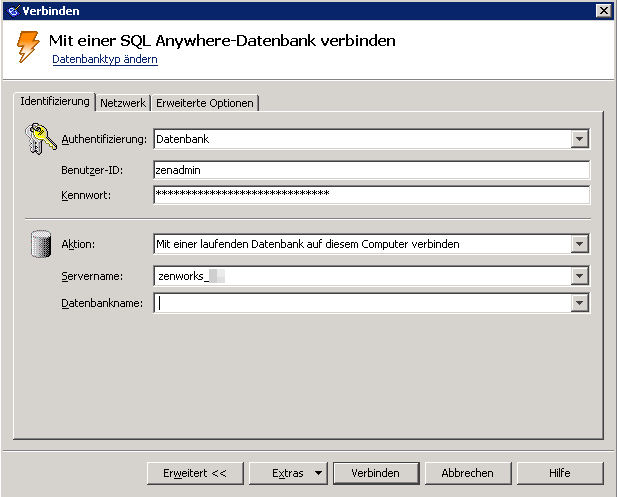The height and width of the screenshot is (497, 617).
Task: Click the Verbinden title bar icon
Action: click(x=13, y=11)
